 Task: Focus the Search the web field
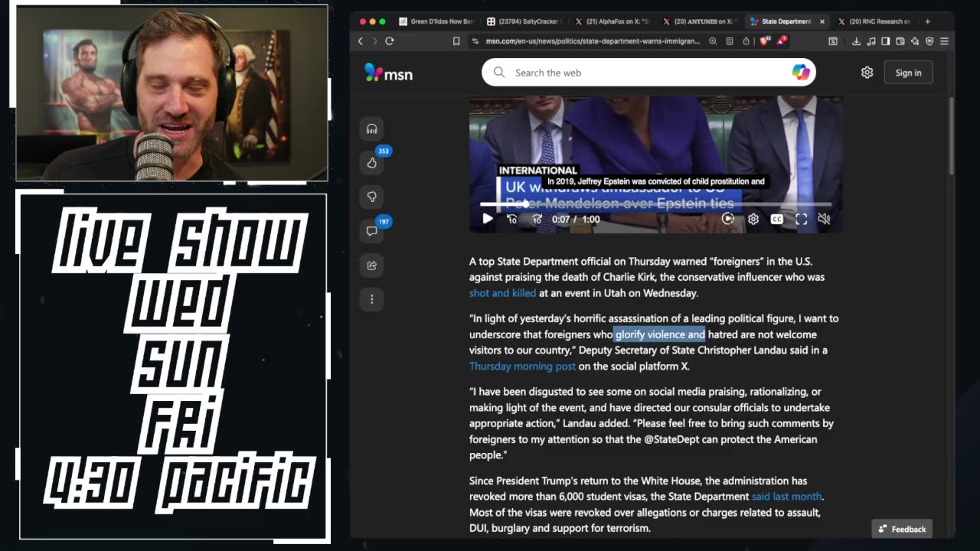[648, 73]
